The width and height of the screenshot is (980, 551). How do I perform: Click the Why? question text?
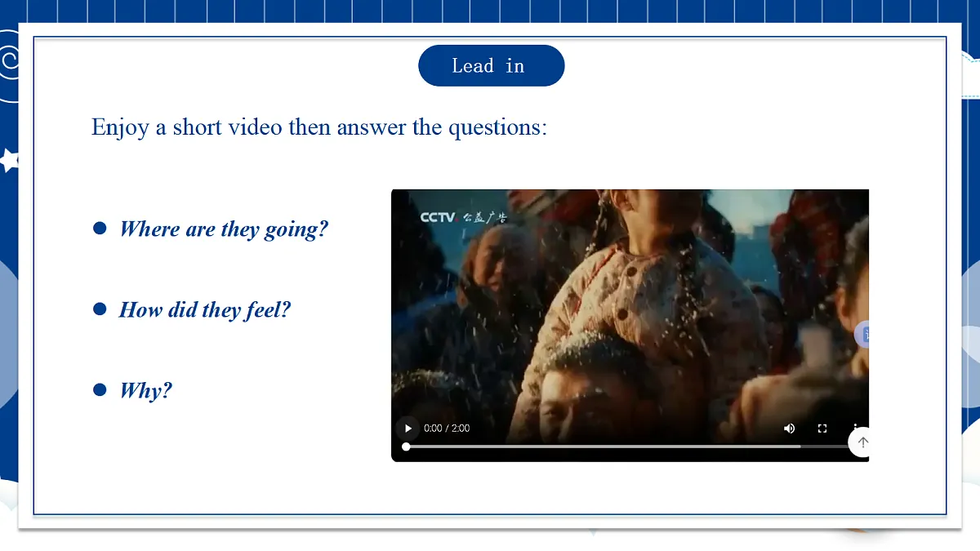pos(146,390)
